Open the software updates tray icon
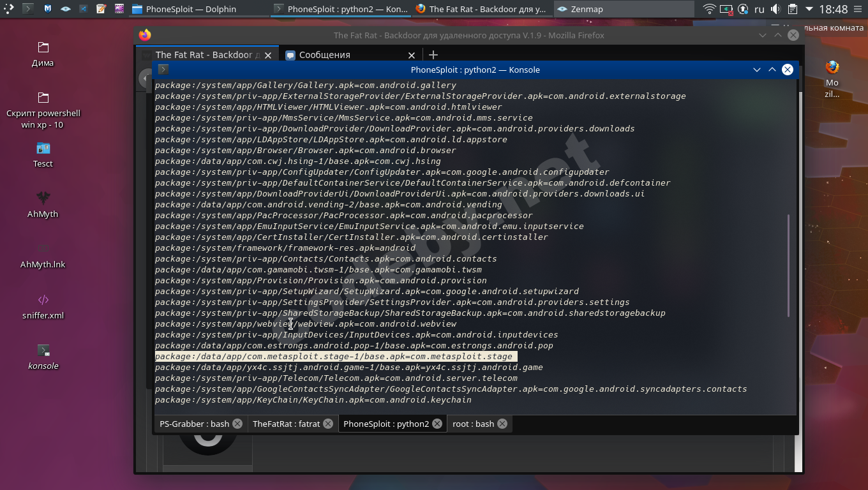Viewport: 868px width, 490px height. [743, 9]
